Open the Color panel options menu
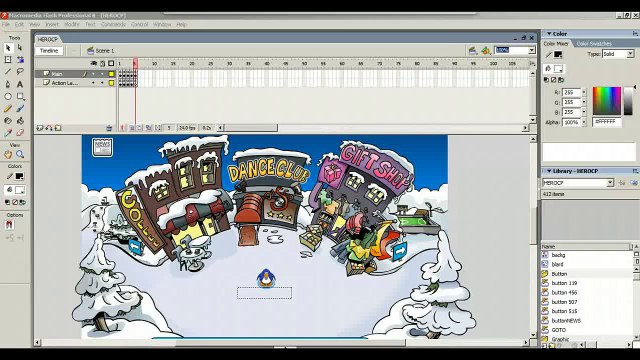The image size is (640, 360). point(635,34)
